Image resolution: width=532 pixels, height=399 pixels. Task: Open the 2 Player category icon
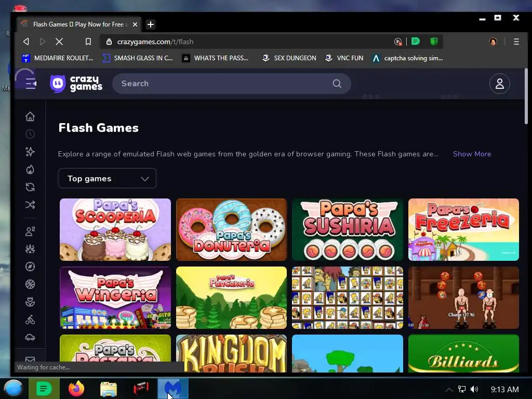(30, 231)
